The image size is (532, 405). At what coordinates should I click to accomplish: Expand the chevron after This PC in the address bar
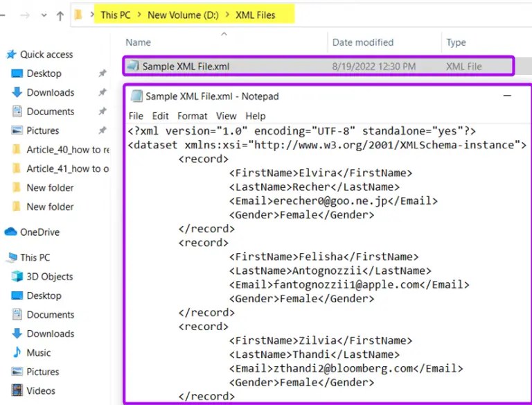pos(139,15)
